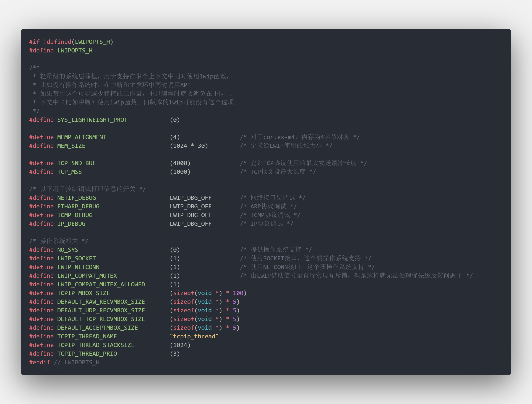Click LWIP_DBG_OFF next to NETIF_DEBUG
This screenshot has height=404, width=532.
click(x=190, y=198)
